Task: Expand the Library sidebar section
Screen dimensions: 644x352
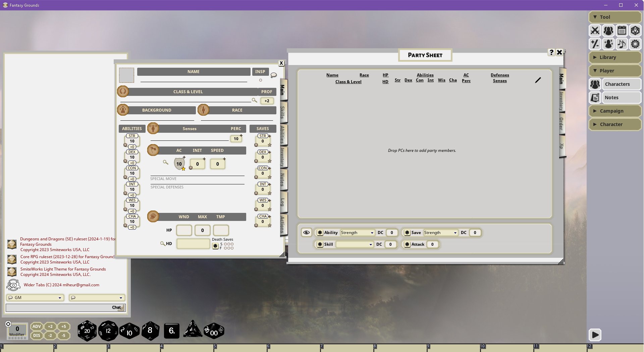Action: tap(615, 57)
